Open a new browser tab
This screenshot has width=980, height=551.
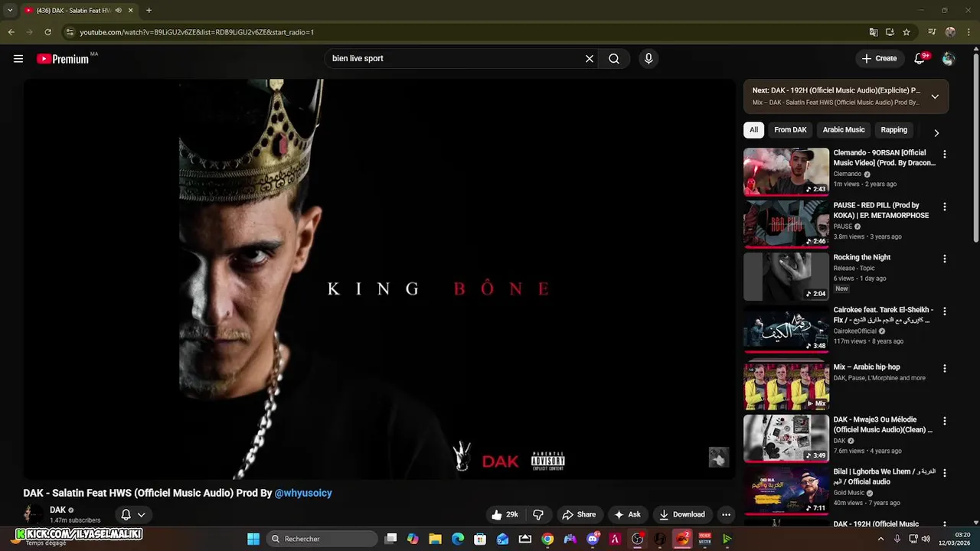[x=149, y=11]
